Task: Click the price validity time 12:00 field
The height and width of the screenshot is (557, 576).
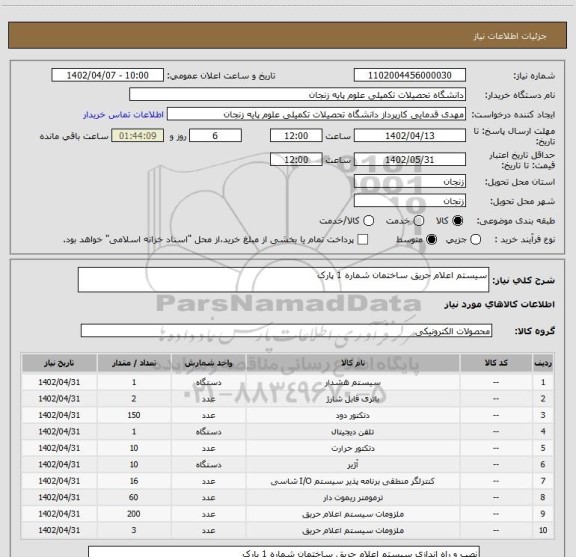Action: 296,159
